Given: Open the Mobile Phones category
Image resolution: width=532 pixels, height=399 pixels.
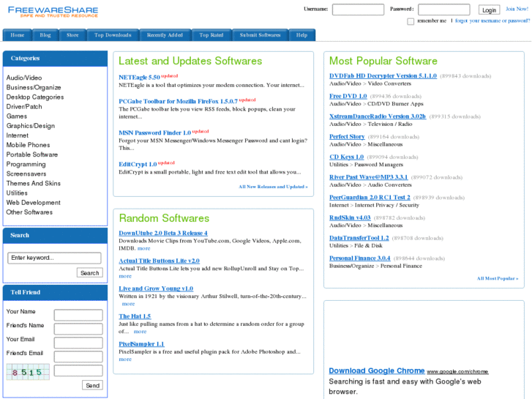Looking at the screenshot, I should 28,145.
